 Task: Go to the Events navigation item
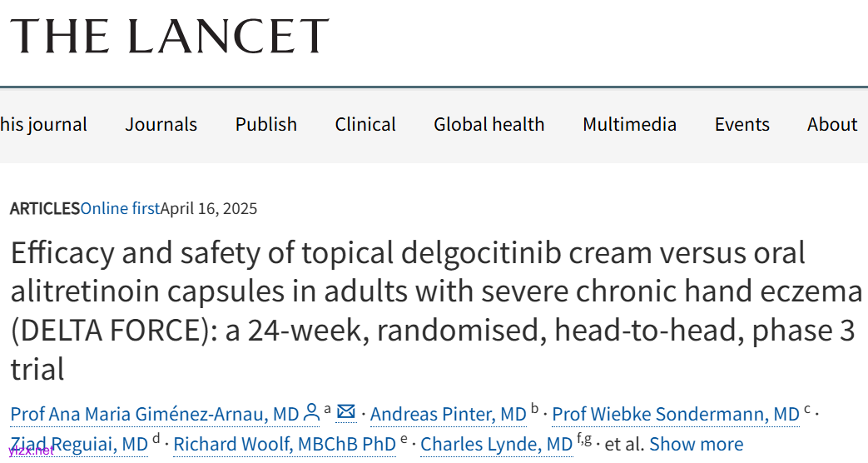[x=742, y=125]
